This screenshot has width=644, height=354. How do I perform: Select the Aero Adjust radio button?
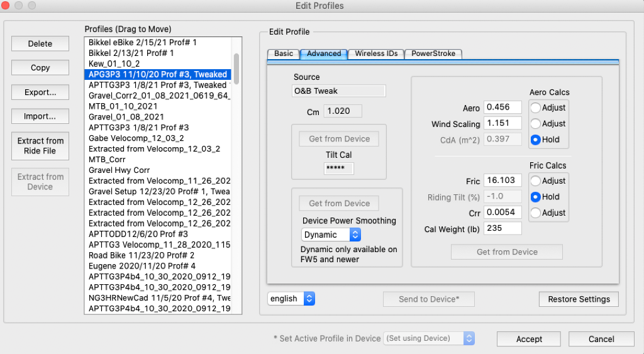(536, 108)
